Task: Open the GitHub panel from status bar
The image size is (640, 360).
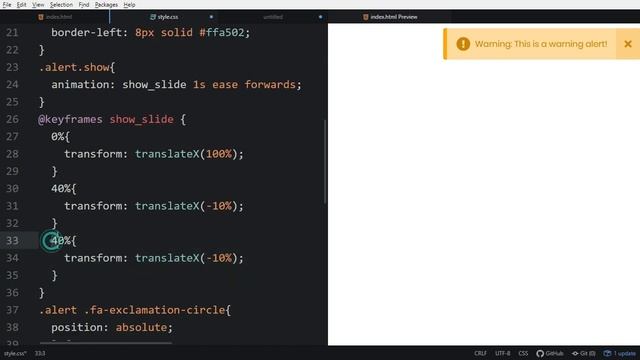Action: pyautogui.click(x=550, y=353)
